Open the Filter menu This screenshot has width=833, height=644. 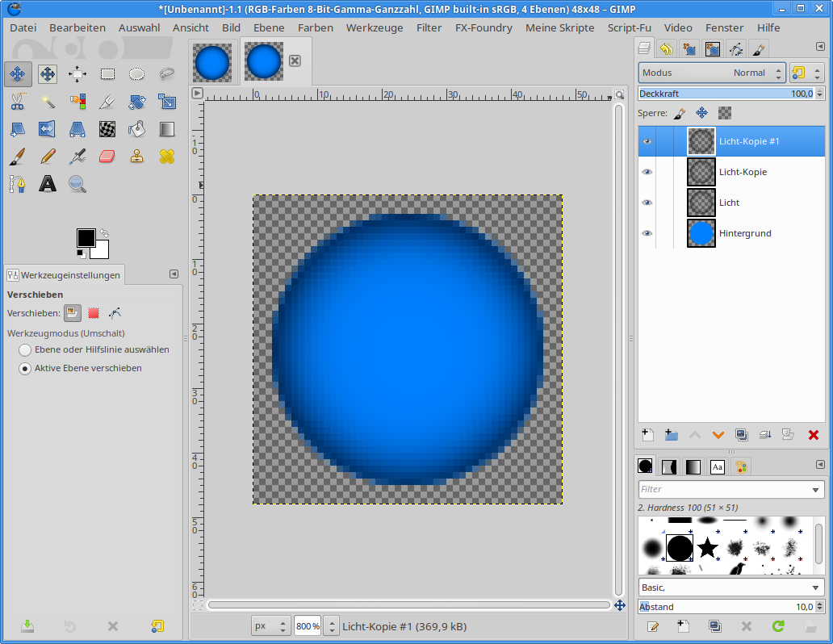[429, 27]
